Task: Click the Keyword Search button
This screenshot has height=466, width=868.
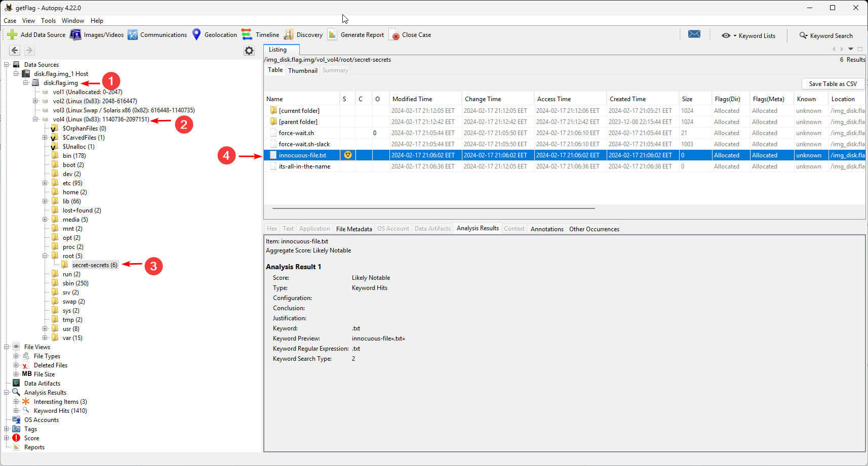Action: (826, 36)
